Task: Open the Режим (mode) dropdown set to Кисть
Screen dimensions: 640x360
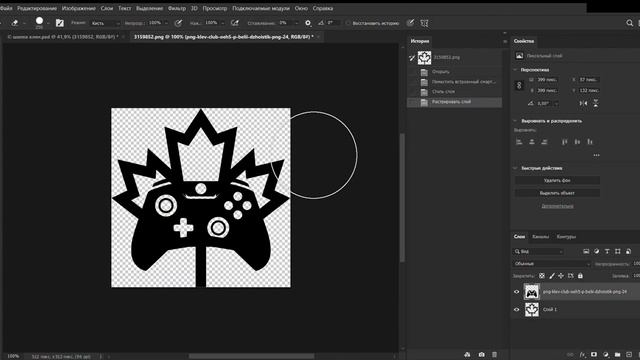Action: 105,23
